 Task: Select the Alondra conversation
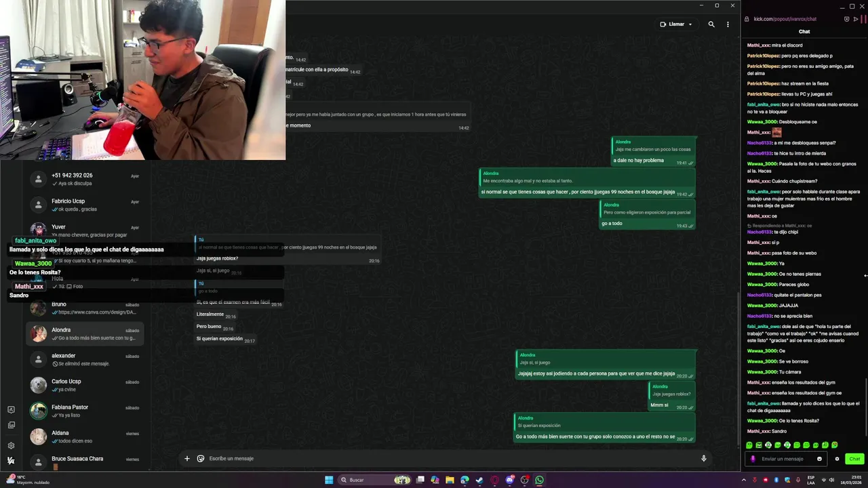85,333
